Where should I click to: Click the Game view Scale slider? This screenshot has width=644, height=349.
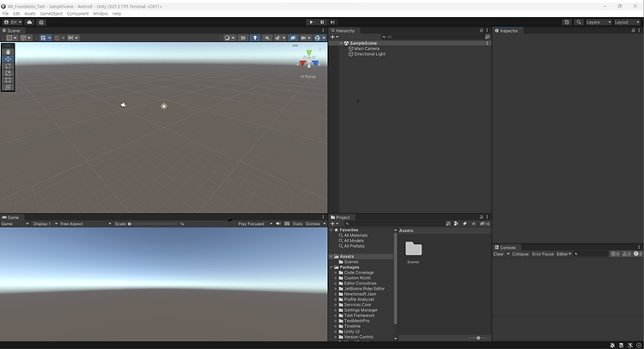coord(153,224)
